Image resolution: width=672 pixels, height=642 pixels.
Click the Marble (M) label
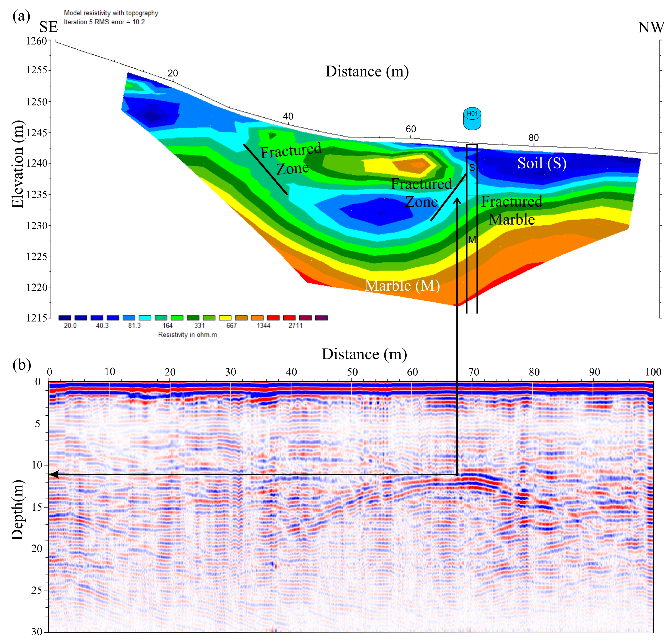click(x=402, y=286)
